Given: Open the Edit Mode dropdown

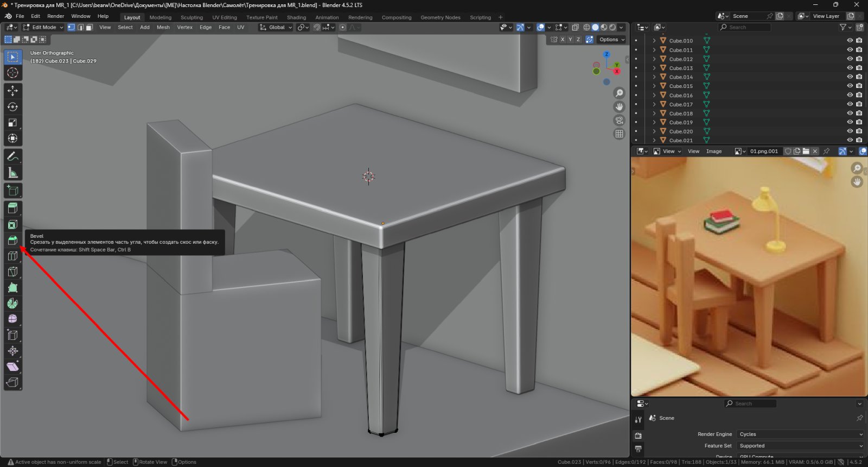Looking at the screenshot, I should tap(43, 27).
